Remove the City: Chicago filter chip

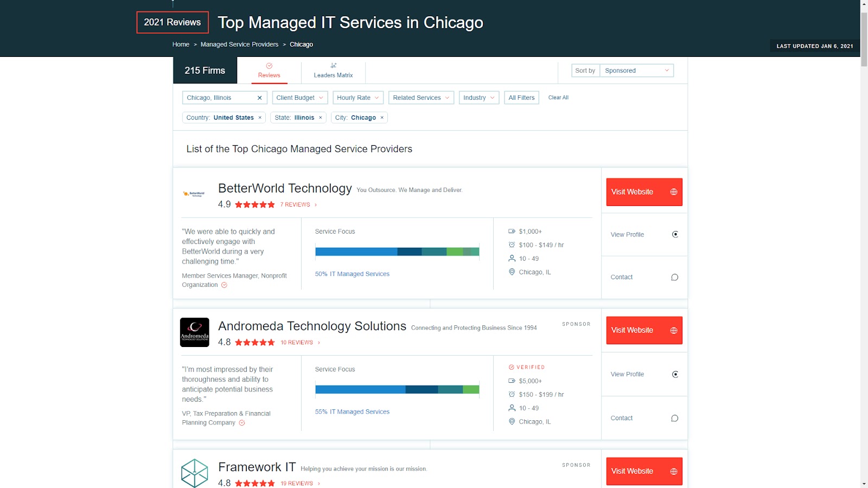[382, 118]
